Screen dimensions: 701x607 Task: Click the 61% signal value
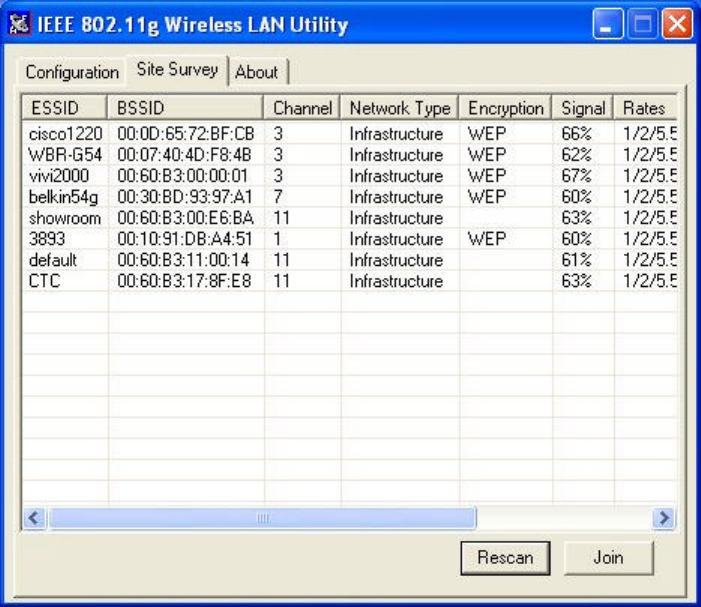click(x=577, y=260)
